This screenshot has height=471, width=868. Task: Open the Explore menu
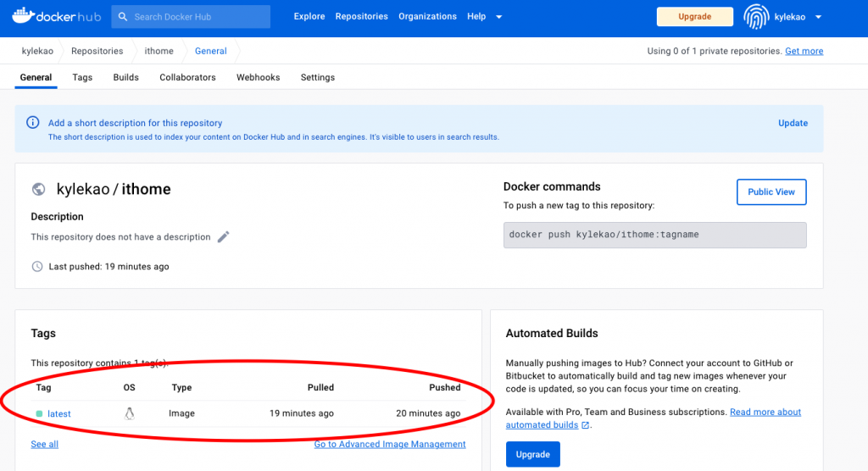coord(309,17)
